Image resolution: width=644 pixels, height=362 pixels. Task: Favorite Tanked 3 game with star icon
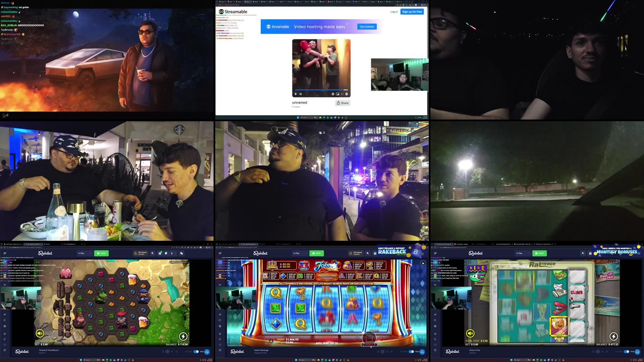pyautogui.click(x=177, y=352)
